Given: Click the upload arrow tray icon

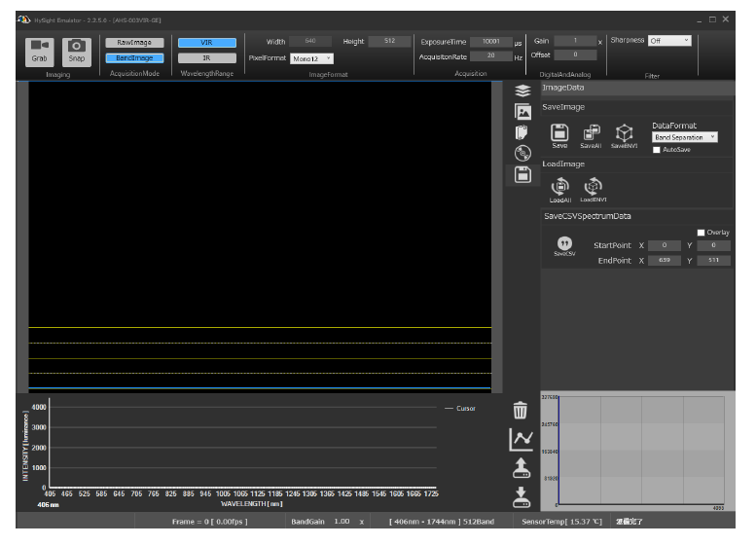Looking at the screenshot, I should 522,468.
